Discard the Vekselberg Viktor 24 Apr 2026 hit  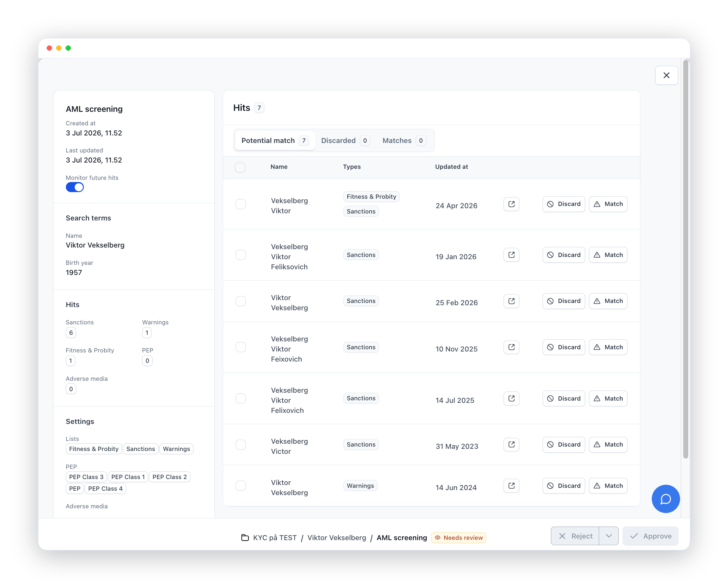click(x=563, y=204)
